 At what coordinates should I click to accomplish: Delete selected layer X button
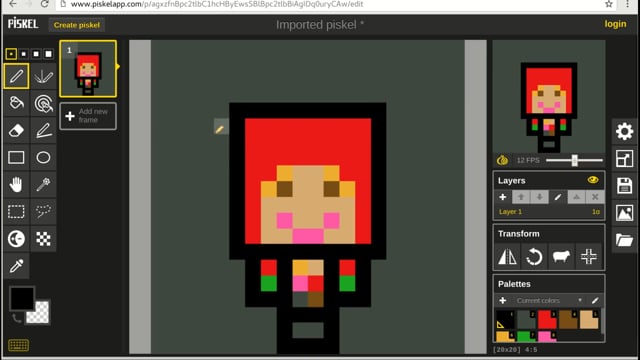coord(595,197)
